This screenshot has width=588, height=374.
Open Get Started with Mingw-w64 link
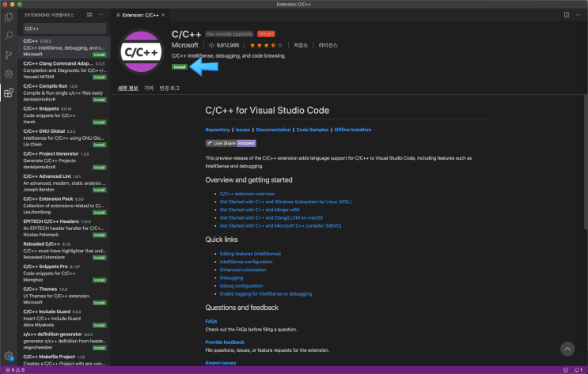(260, 210)
